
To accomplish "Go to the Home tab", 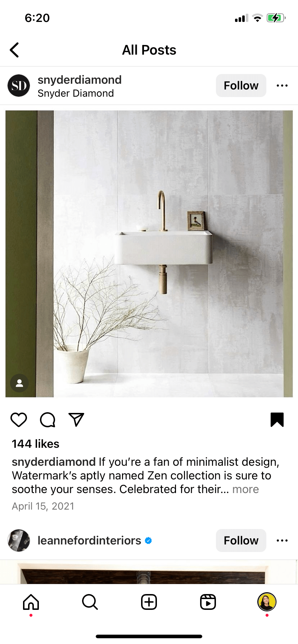I will [x=31, y=602].
